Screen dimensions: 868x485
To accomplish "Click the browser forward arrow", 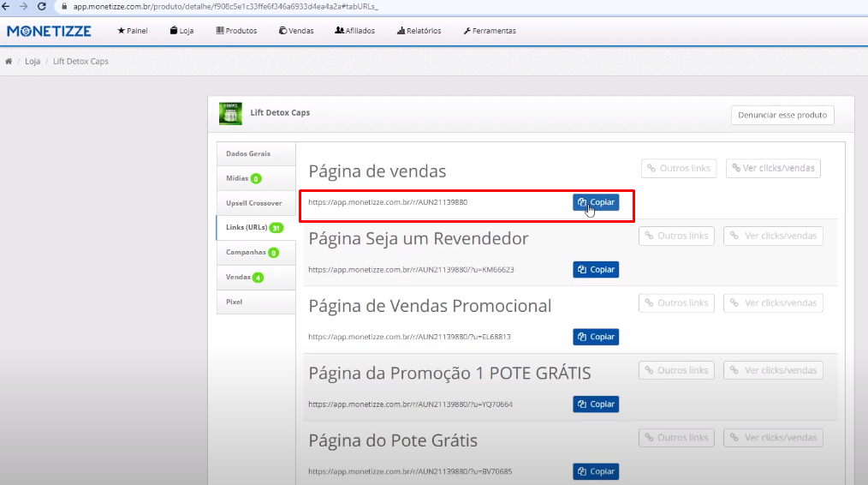I will pos(23,7).
